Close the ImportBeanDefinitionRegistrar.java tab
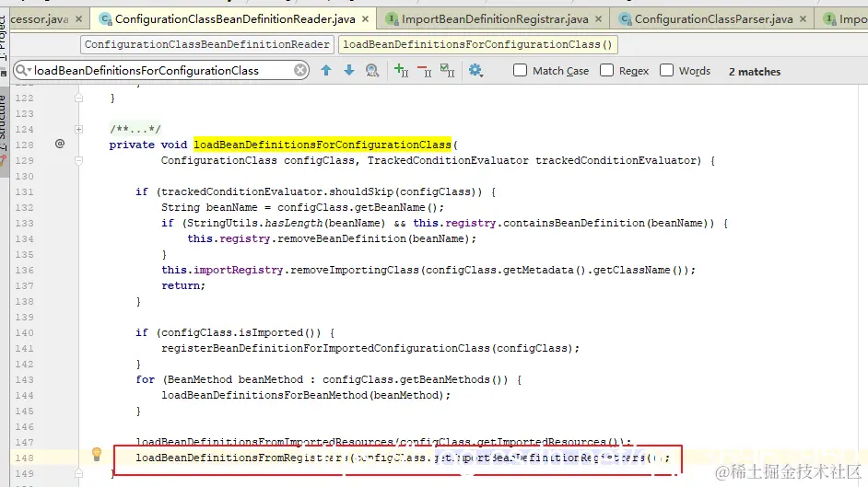The width and height of the screenshot is (868, 487). tap(598, 18)
